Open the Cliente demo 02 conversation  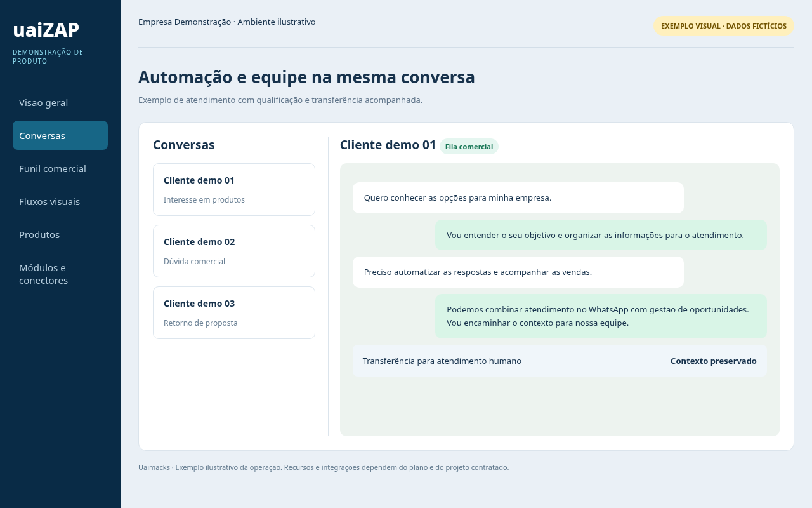point(234,251)
